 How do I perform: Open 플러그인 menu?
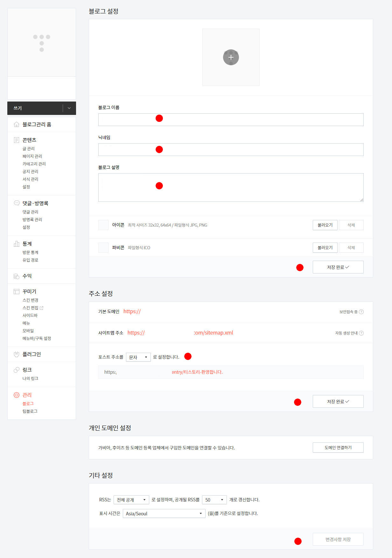pos(31,354)
